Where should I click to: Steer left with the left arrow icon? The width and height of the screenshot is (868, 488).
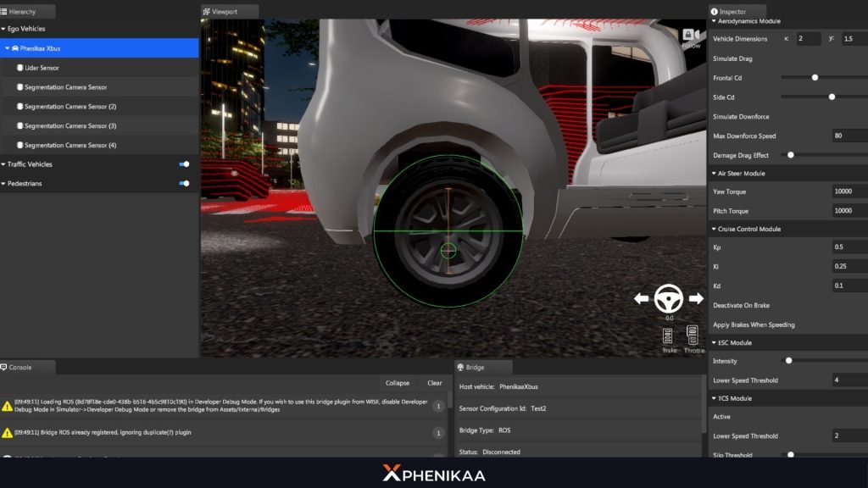(641, 299)
